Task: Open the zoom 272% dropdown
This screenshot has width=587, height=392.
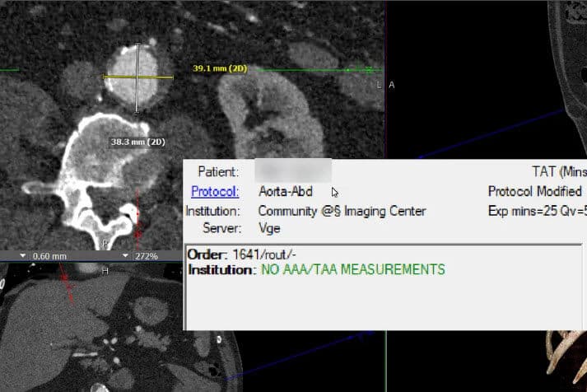Action: pyautogui.click(x=125, y=256)
